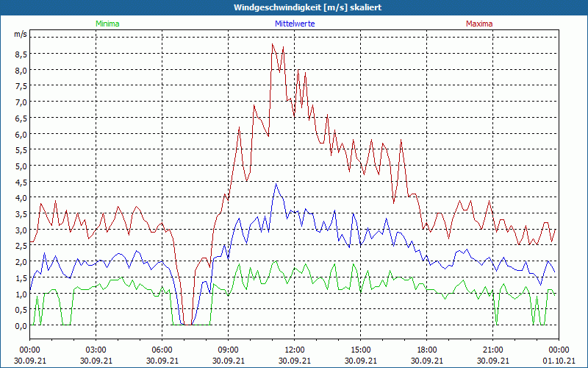The image size is (588, 368).
Task: Click the 5,5 y-axis value
Action: [21, 150]
